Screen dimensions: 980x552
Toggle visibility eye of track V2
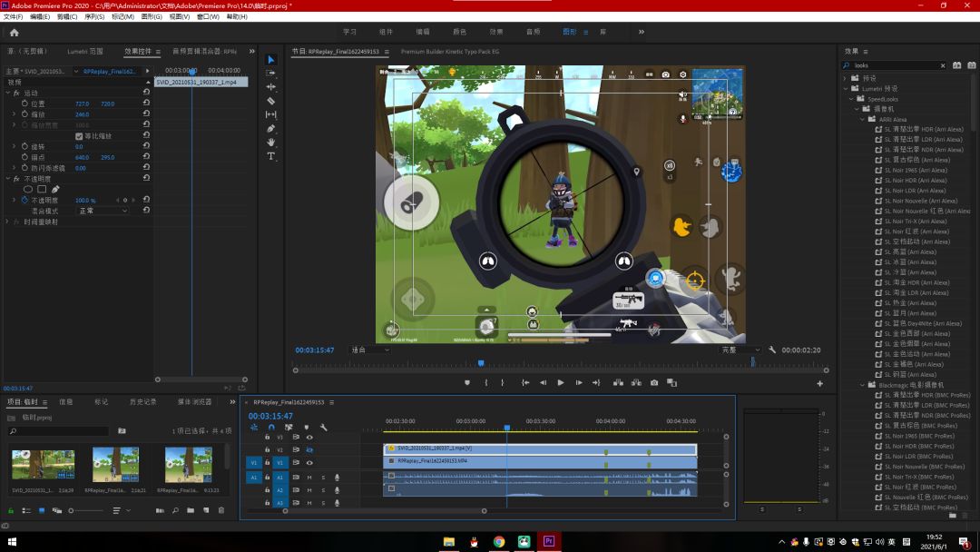click(x=309, y=450)
